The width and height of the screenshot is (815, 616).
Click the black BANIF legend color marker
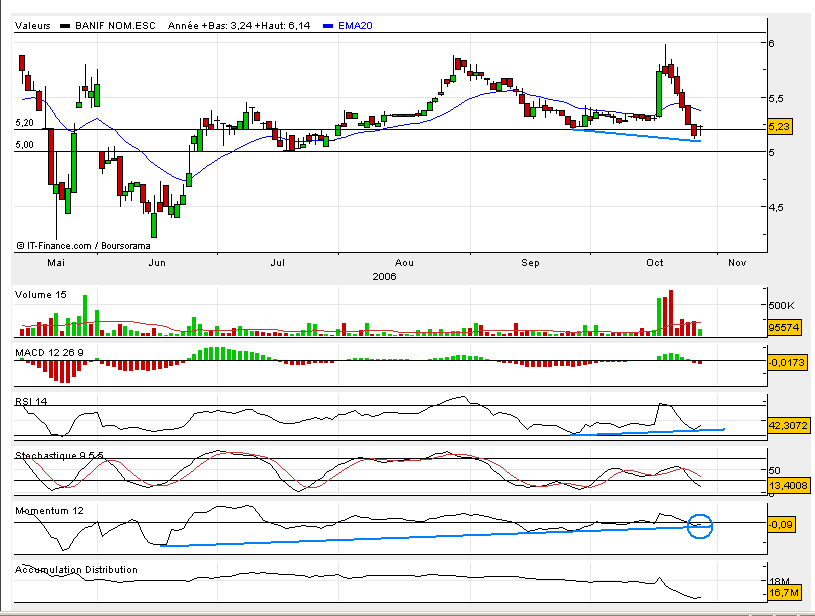pos(65,25)
